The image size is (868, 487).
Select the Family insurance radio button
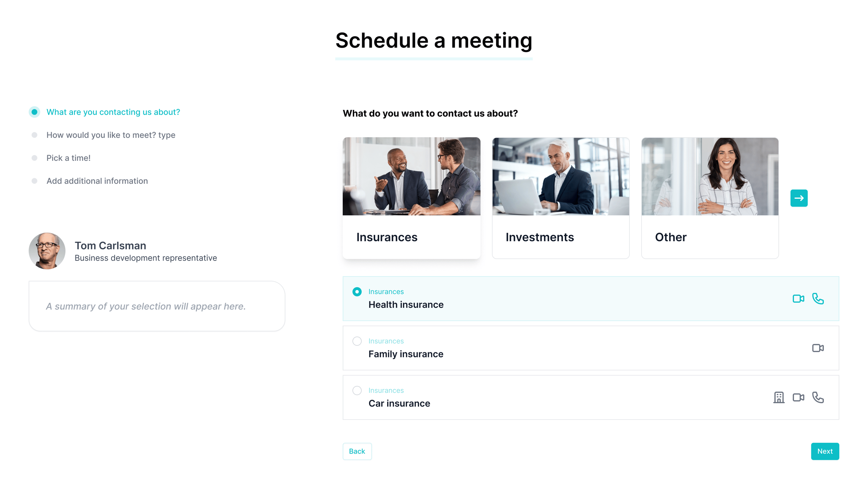point(357,341)
